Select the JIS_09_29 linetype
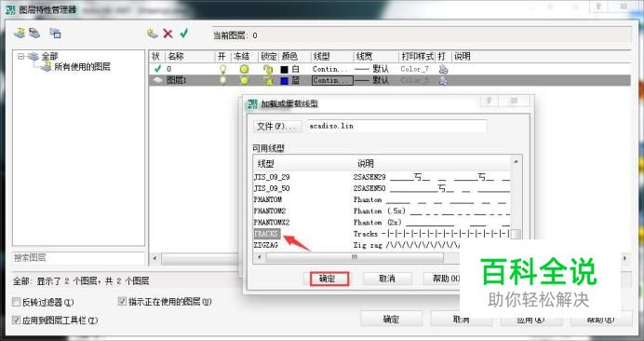Image resolution: width=644 pixels, height=341 pixels. tap(272, 177)
